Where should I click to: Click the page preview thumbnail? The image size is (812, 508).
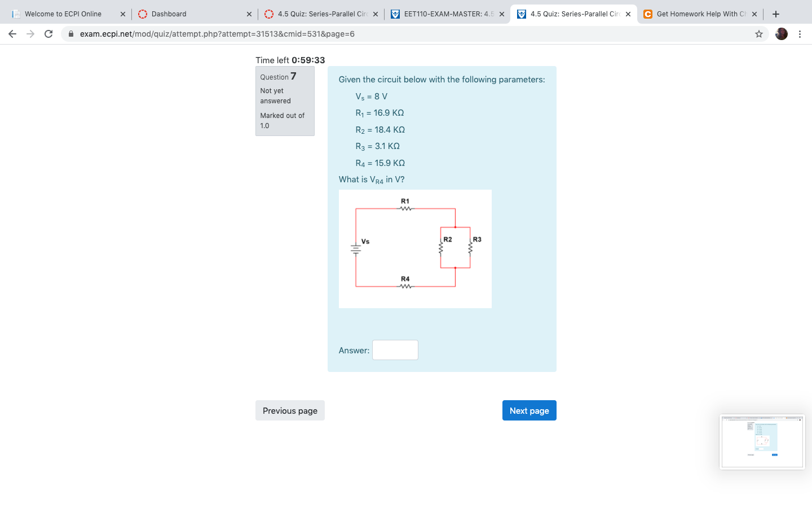[x=762, y=442]
